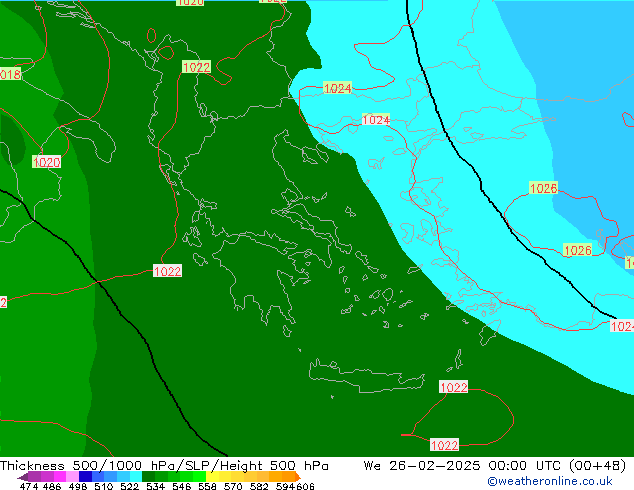Select the dark blue legend swatch
634x490 pixels.
[x=85, y=476]
